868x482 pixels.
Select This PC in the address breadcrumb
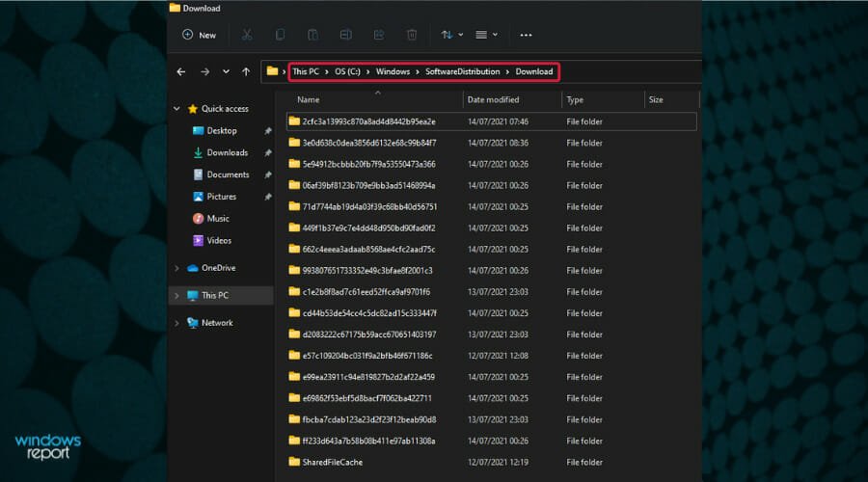tap(306, 71)
